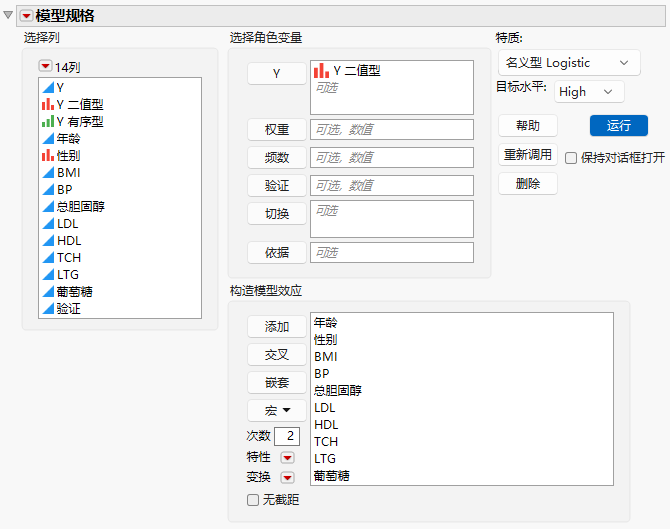Select LTG in the model effects list

coord(325,458)
